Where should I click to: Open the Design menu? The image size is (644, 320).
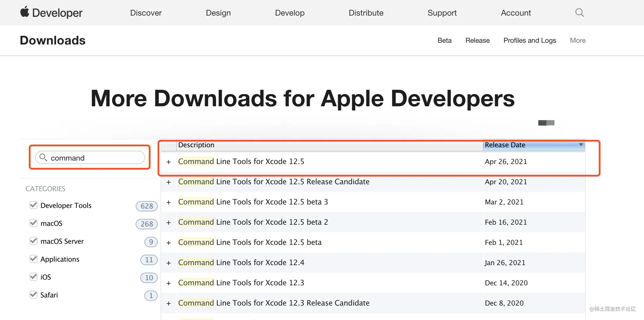pos(218,13)
